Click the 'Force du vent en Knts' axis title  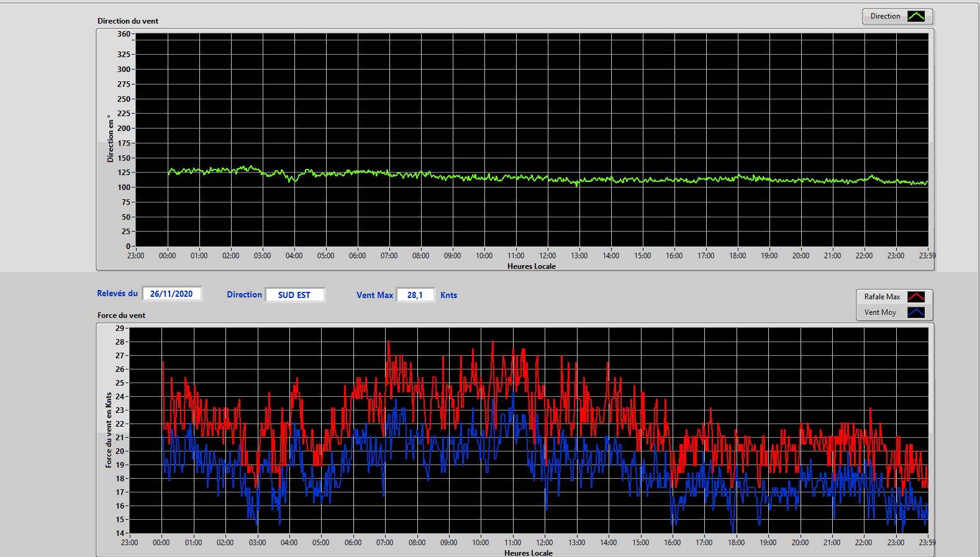(109, 430)
